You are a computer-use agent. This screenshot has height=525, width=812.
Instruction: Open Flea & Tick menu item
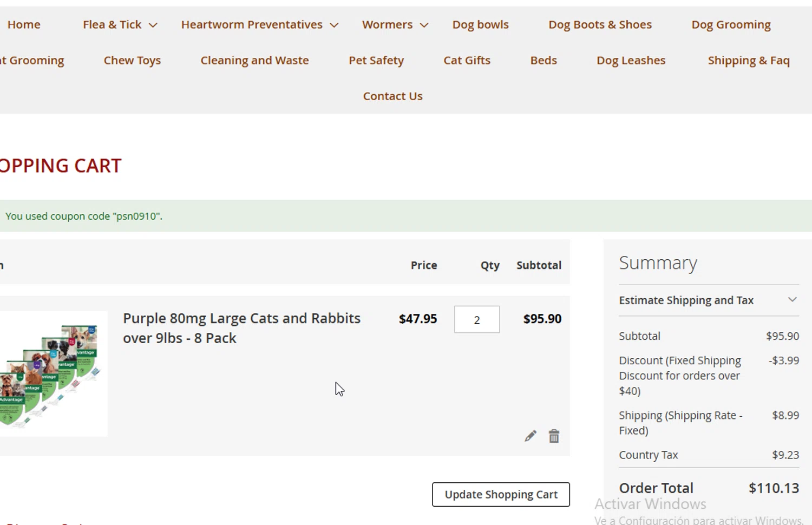tap(112, 24)
